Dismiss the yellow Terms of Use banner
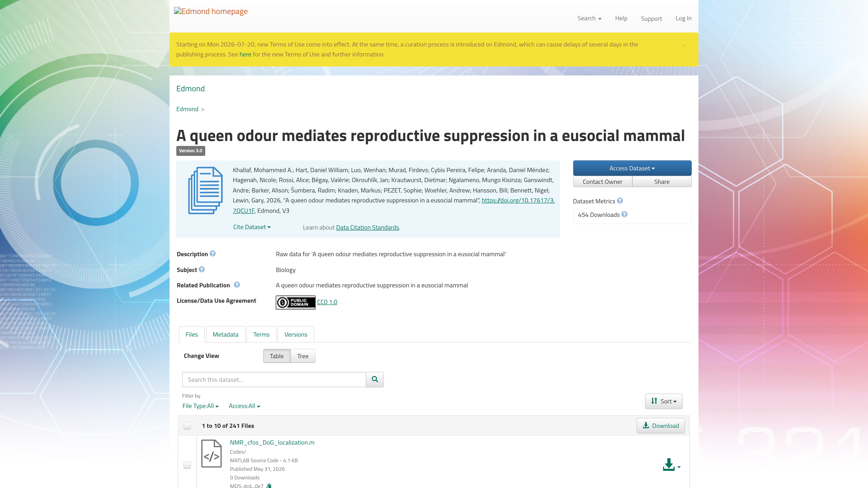Viewport: 868px width, 488px height. click(683, 46)
